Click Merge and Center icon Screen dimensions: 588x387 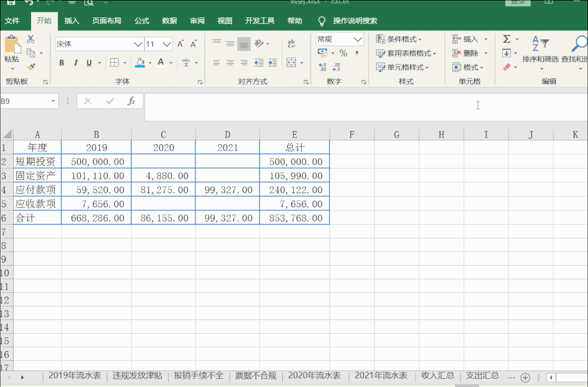click(x=292, y=62)
